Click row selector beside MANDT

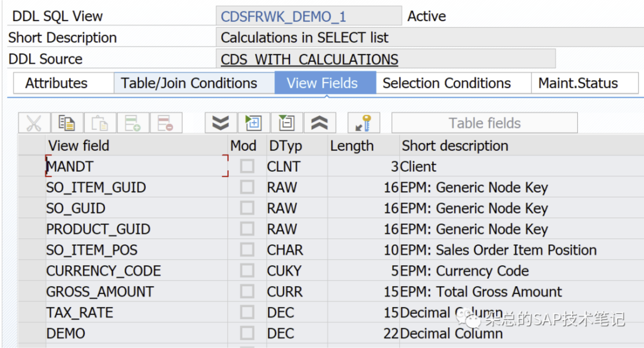32,166
